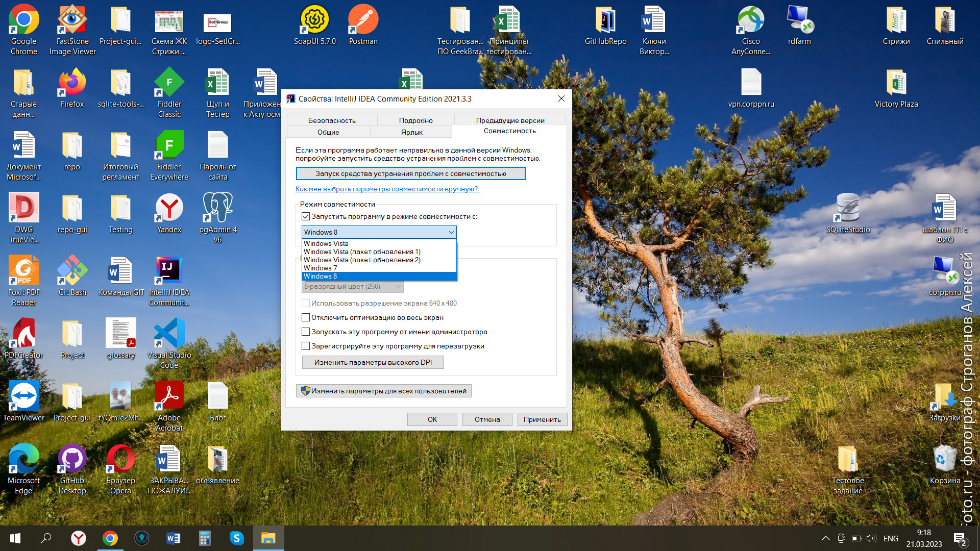Choose Windows Vista (пакет обновления 2)
This screenshot has width=980, height=551.
(379, 260)
